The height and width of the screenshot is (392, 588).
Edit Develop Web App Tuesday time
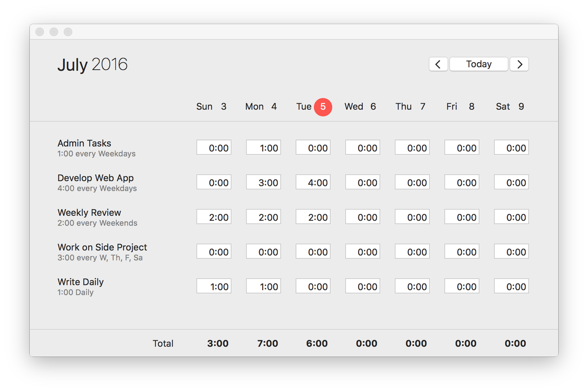pos(313,183)
